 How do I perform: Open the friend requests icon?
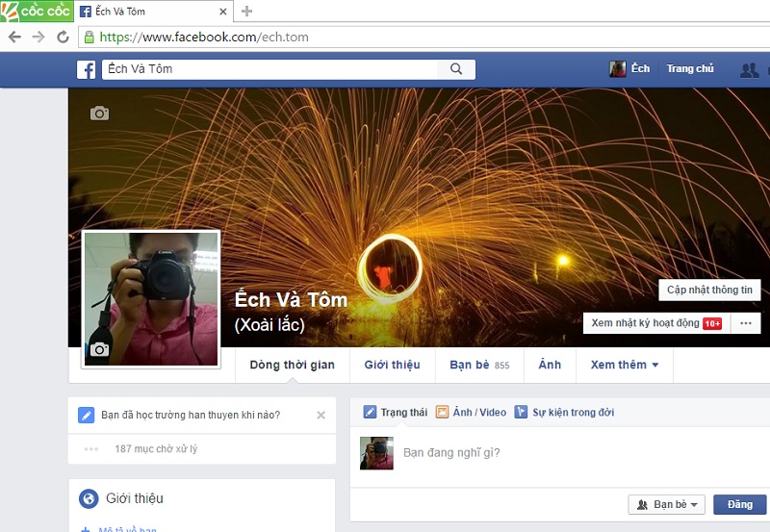coord(750,70)
